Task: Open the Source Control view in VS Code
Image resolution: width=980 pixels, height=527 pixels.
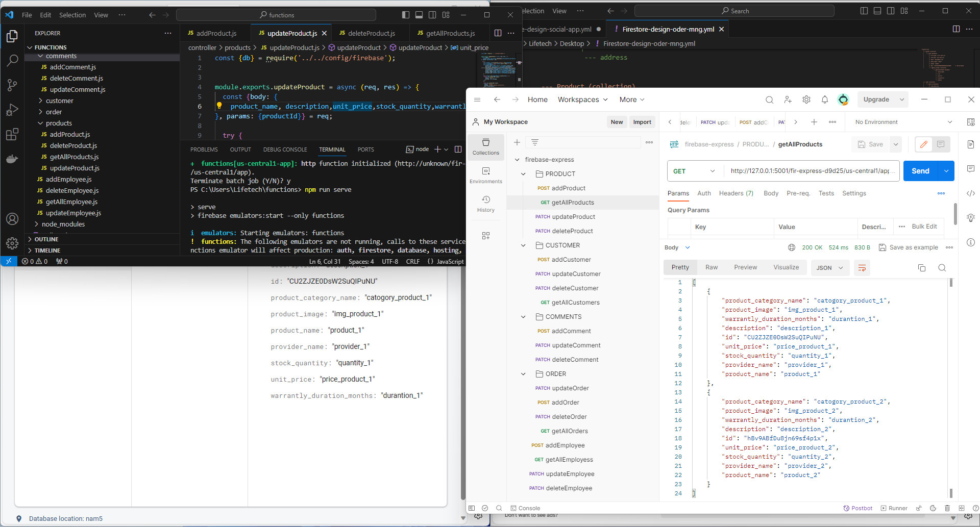Action: [12, 85]
